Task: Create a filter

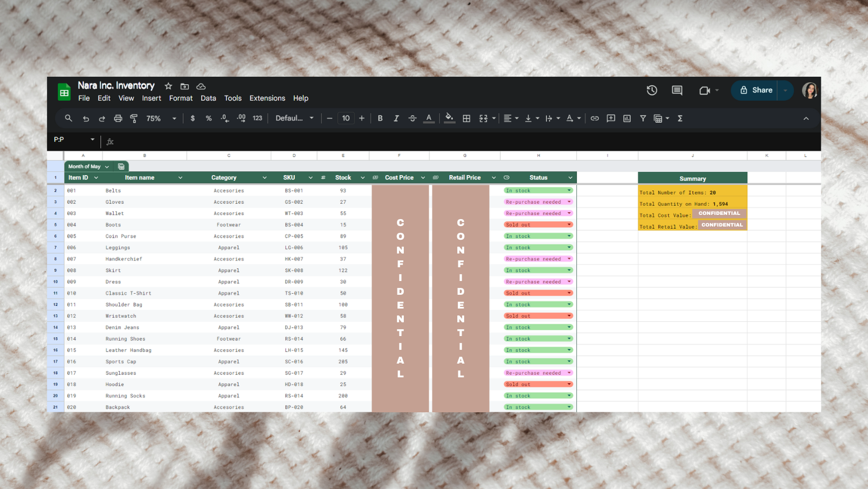Action: [643, 119]
